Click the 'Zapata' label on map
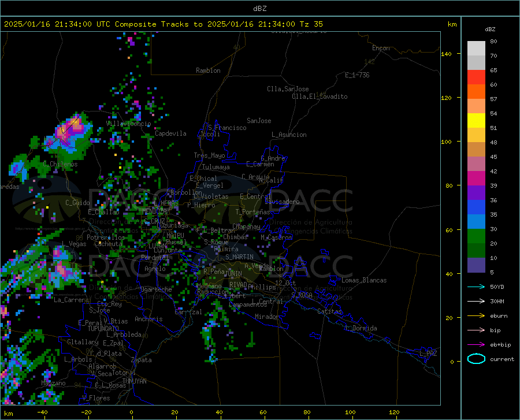Viewport: 520px width, 420px height. (x=142, y=360)
